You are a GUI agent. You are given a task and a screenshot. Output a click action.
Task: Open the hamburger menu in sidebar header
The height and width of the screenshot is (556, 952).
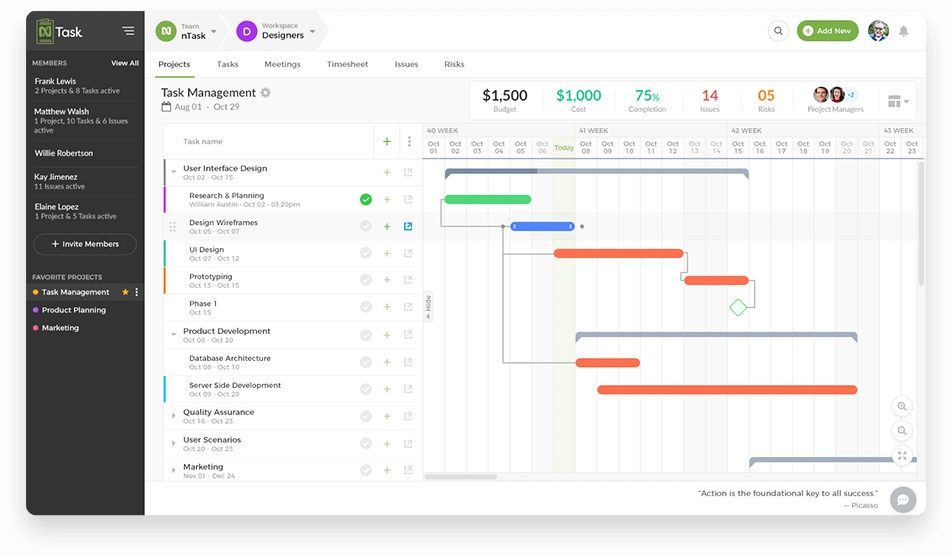coord(128,30)
